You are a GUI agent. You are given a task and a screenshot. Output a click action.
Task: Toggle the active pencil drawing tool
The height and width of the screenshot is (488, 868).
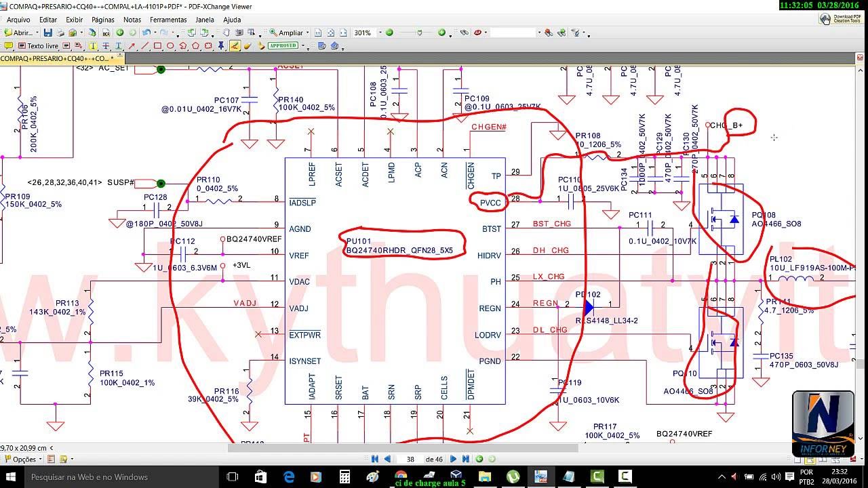[x=235, y=45]
